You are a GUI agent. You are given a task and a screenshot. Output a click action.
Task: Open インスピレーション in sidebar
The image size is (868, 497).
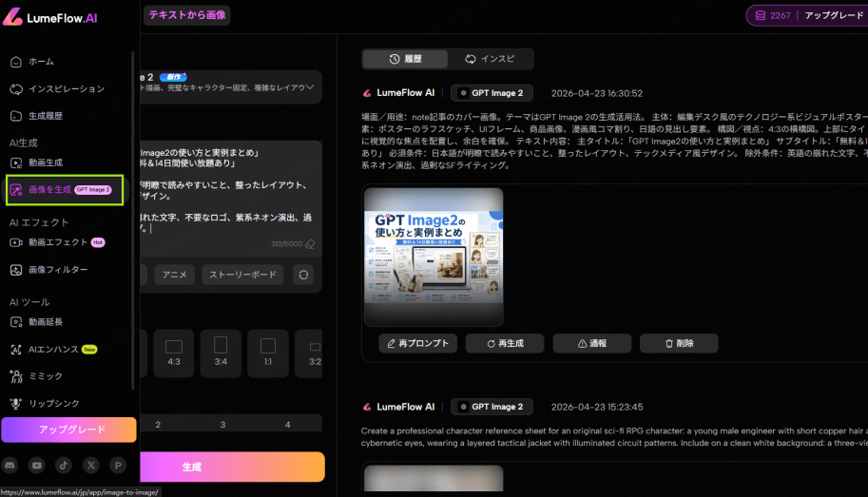tap(58, 88)
